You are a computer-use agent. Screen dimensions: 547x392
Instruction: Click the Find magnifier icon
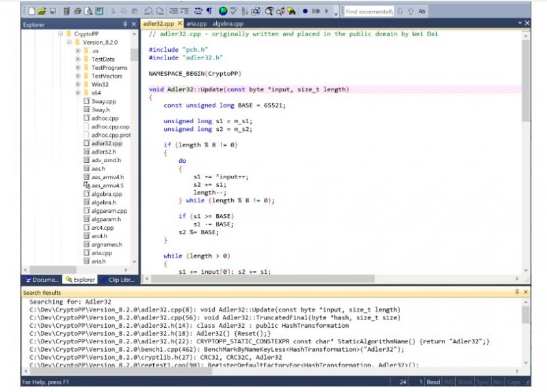(x=269, y=11)
